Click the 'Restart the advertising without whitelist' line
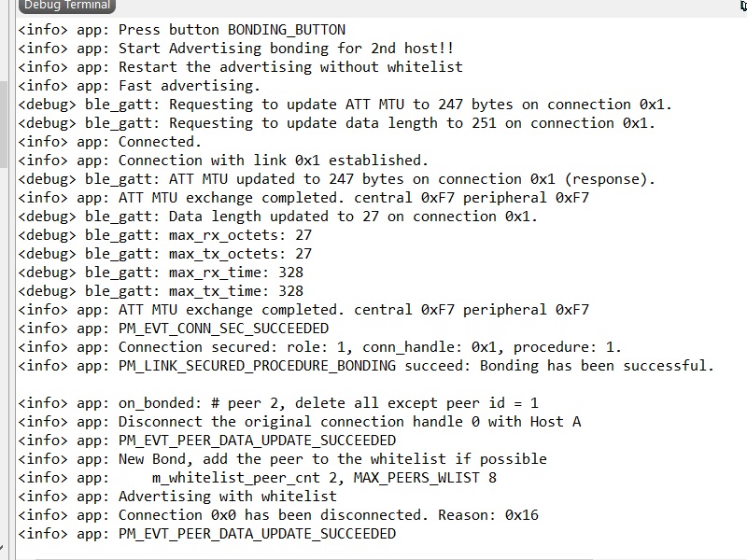747x560 pixels. [241, 67]
